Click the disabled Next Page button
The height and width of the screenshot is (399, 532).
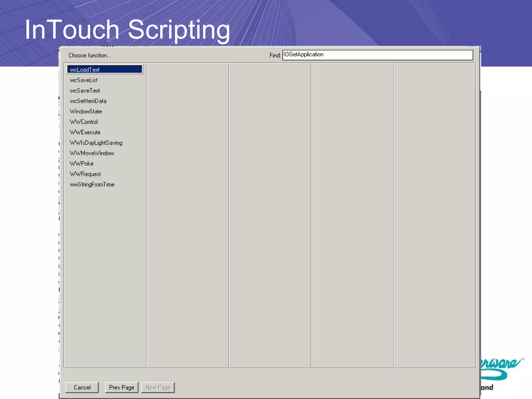pyautogui.click(x=158, y=387)
